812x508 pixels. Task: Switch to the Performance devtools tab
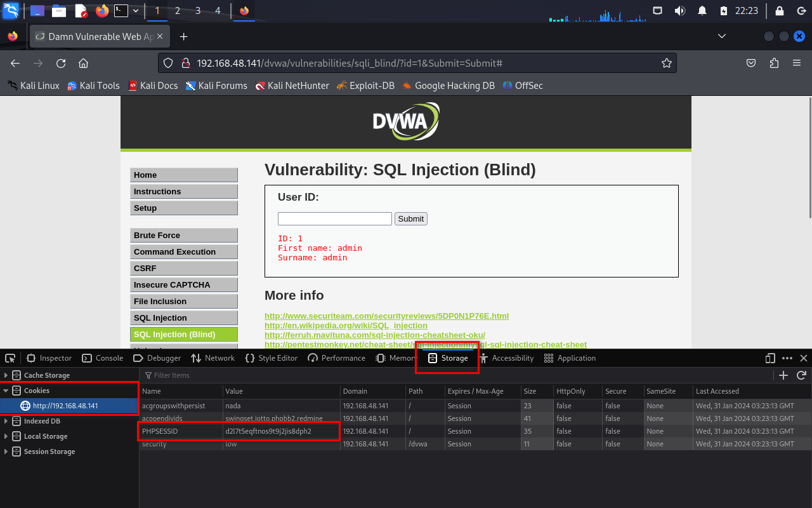337,358
